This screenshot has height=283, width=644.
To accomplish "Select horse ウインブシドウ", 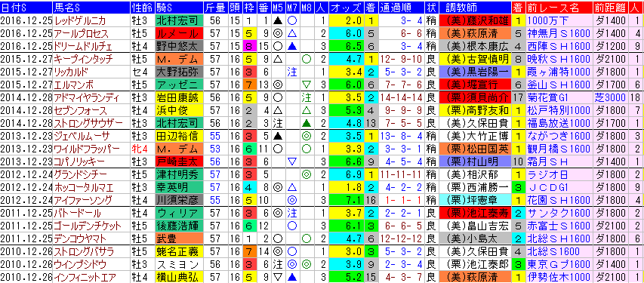I will 80,264.
